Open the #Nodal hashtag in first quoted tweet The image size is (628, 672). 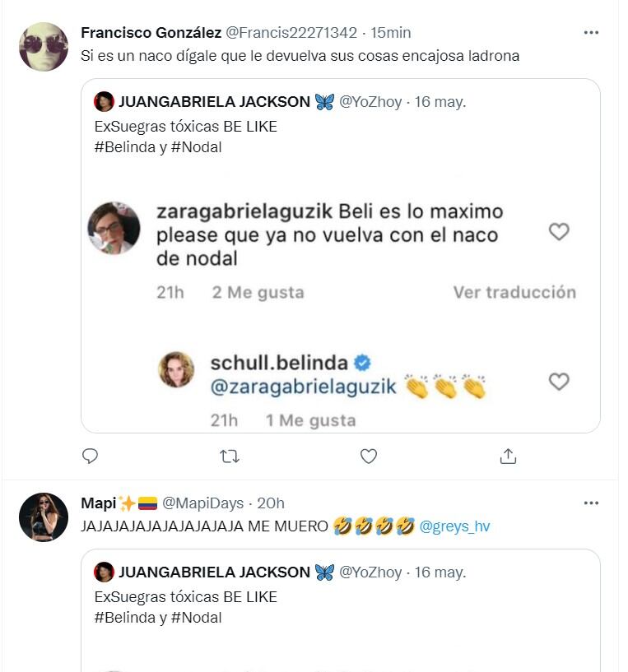tap(196, 147)
